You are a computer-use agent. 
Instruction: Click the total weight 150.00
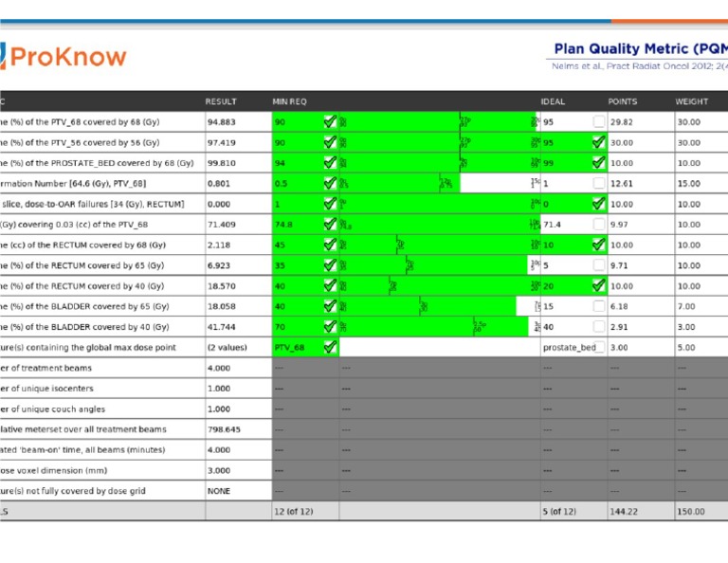click(x=691, y=512)
